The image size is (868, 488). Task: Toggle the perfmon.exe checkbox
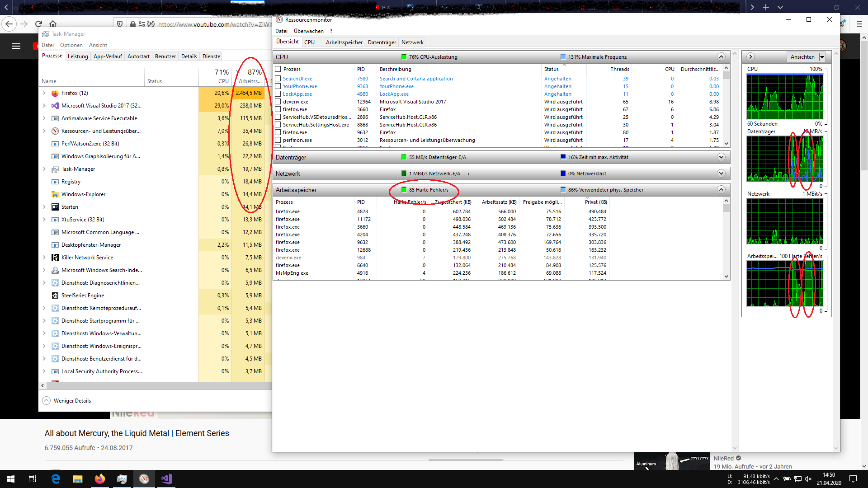278,140
